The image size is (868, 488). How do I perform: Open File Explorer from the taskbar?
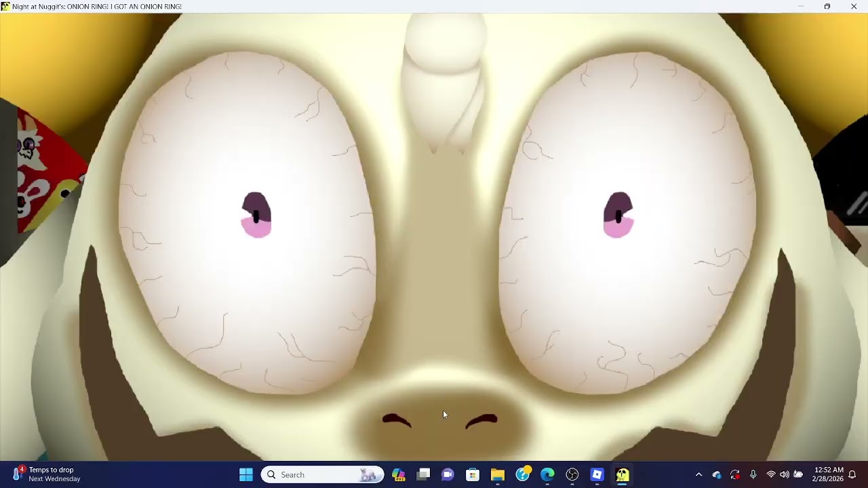tap(498, 474)
